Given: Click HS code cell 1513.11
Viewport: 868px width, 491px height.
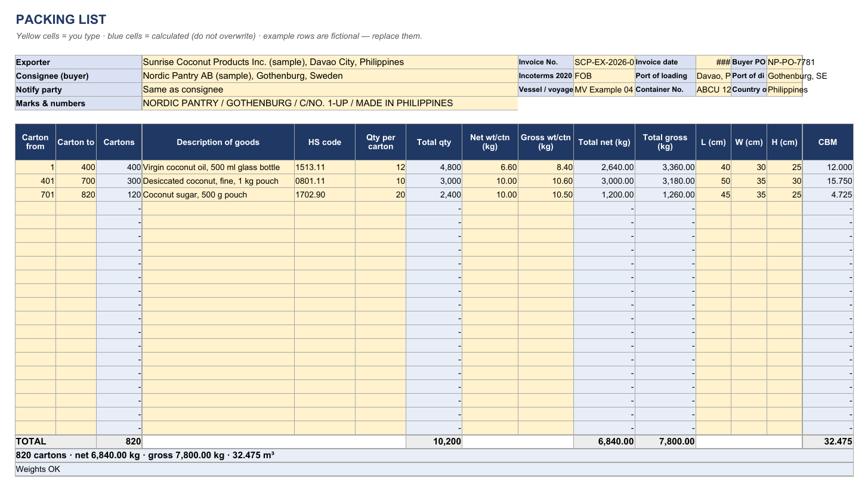Looking at the screenshot, I should point(325,168).
